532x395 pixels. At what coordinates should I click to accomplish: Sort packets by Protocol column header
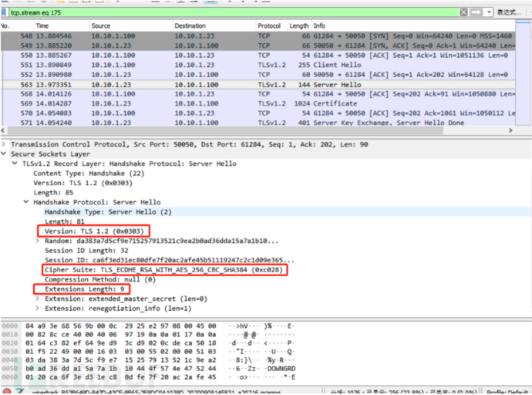click(x=269, y=25)
